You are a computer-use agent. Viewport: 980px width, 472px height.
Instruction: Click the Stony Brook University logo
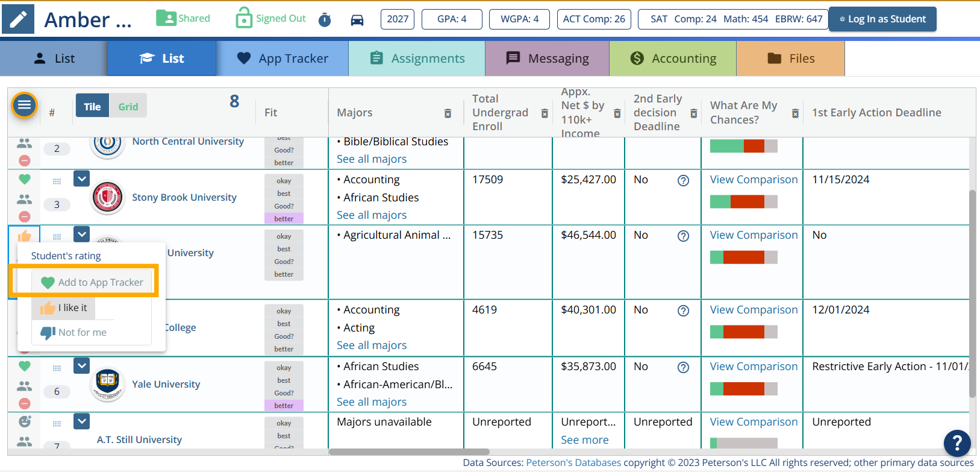coord(107,197)
